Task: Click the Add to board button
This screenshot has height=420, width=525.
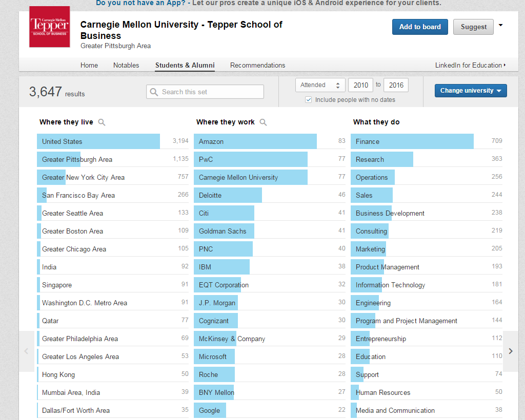Action: click(420, 27)
